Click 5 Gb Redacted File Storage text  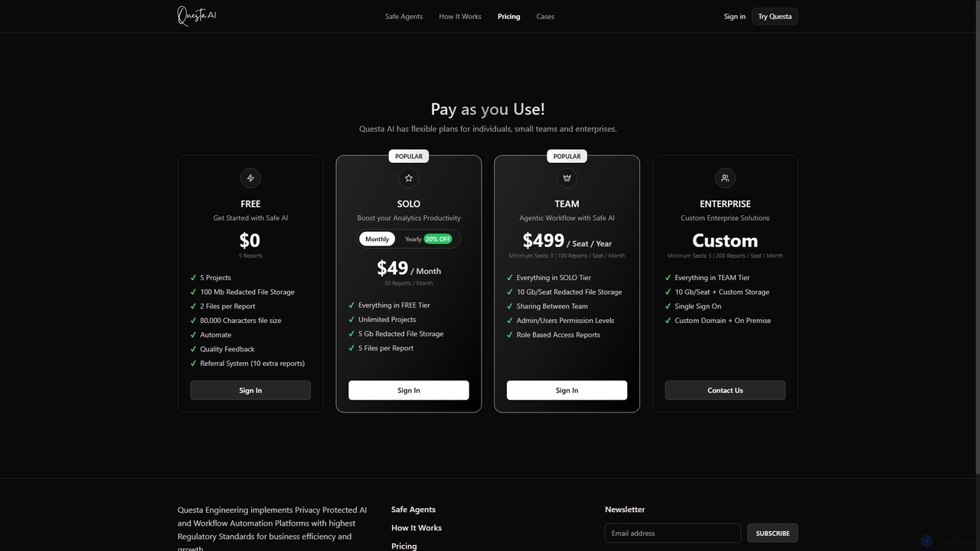401,334
